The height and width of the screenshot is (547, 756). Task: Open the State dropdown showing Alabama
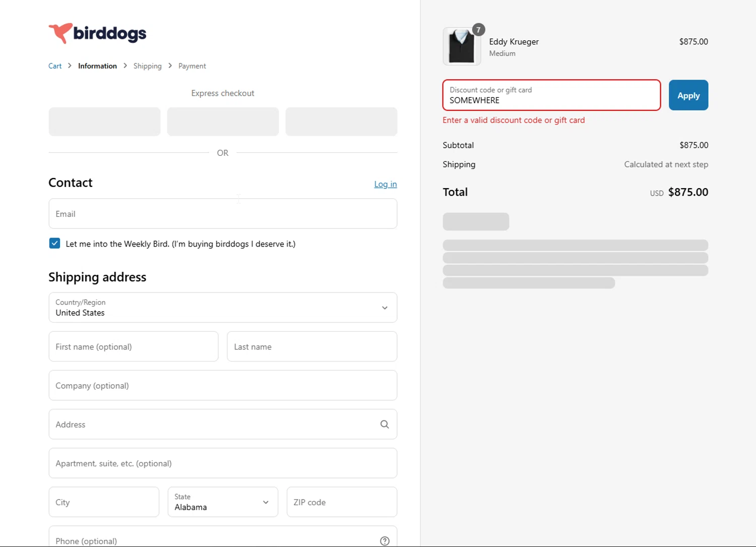[x=223, y=502]
